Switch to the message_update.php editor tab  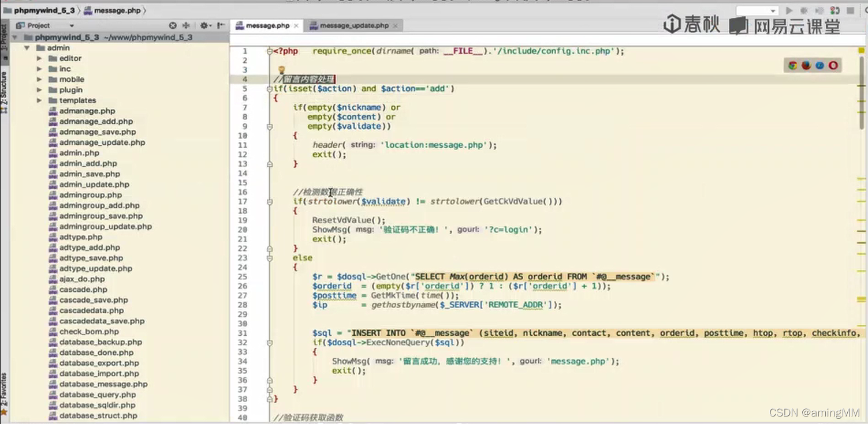pyautogui.click(x=354, y=25)
